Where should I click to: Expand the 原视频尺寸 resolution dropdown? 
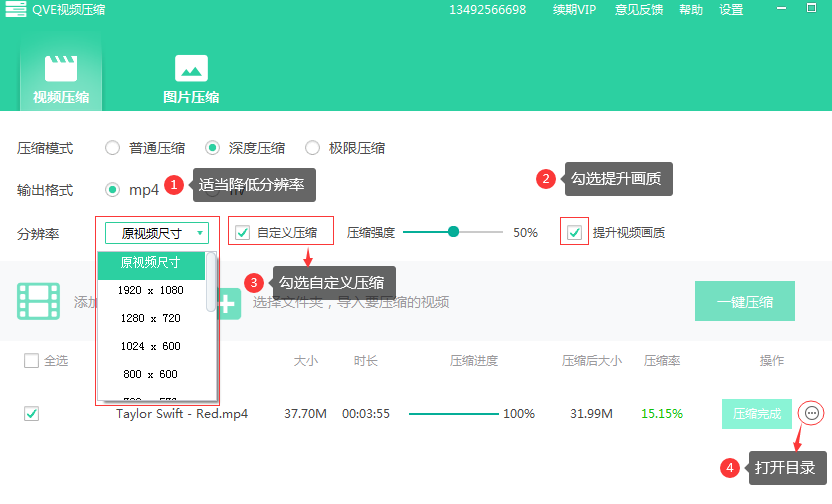click(158, 233)
